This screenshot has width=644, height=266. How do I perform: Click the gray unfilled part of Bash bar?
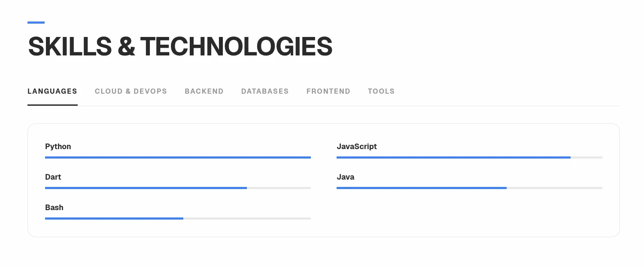pyautogui.click(x=247, y=219)
